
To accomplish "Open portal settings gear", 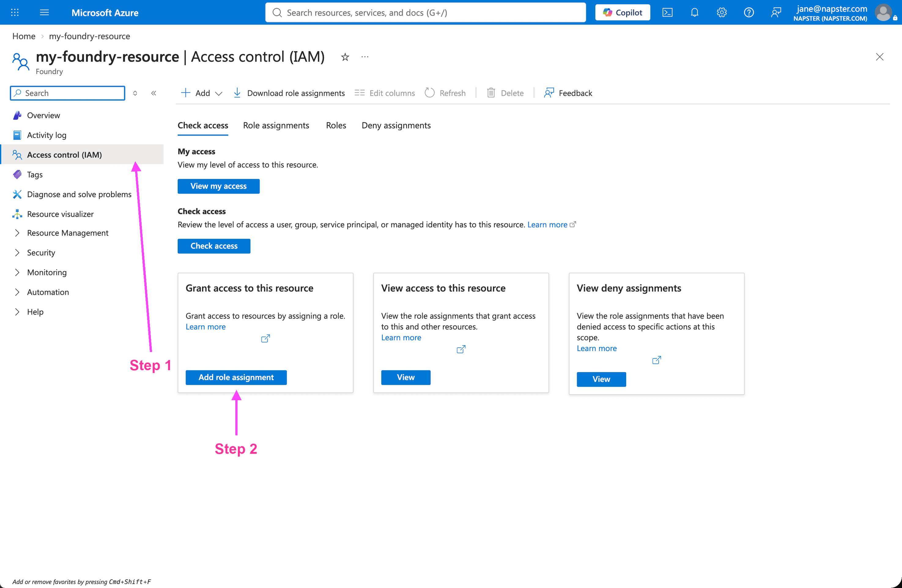I will coord(721,13).
